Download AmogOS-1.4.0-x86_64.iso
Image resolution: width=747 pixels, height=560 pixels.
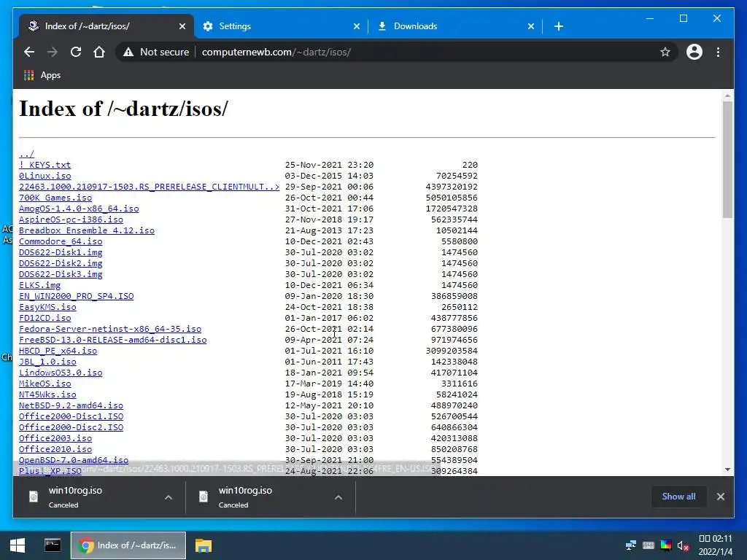click(79, 209)
